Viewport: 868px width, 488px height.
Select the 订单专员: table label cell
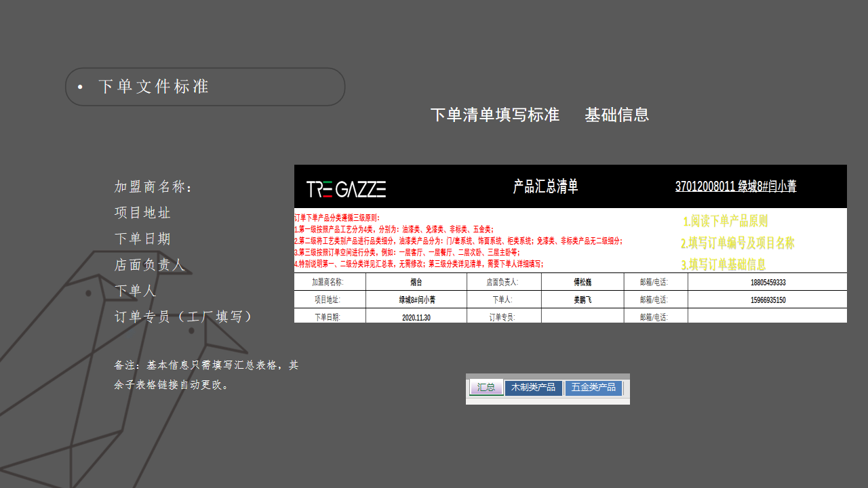pyautogui.click(x=504, y=316)
